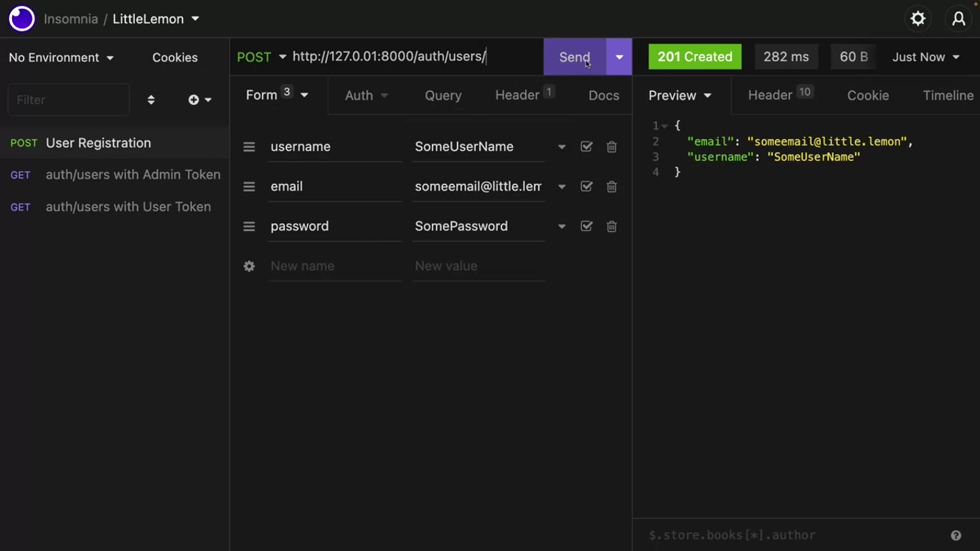Switch to the Query tab
980x551 pixels.
443,95
